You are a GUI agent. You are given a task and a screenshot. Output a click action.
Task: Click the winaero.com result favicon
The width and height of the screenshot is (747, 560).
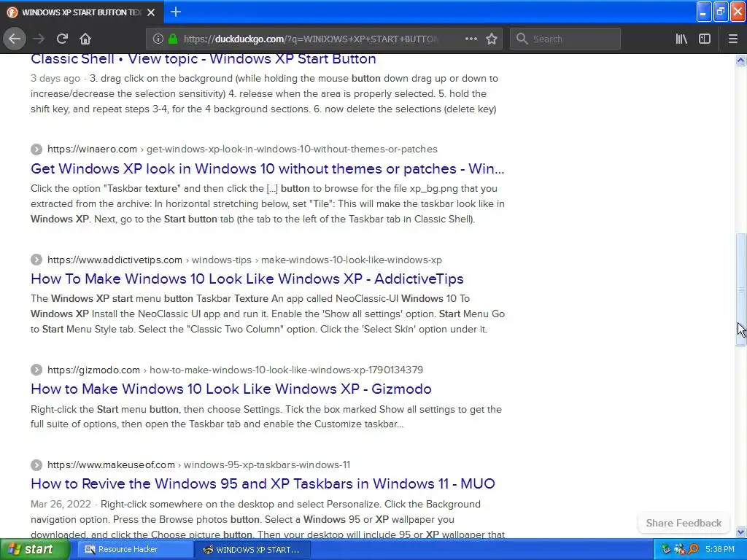36,149
